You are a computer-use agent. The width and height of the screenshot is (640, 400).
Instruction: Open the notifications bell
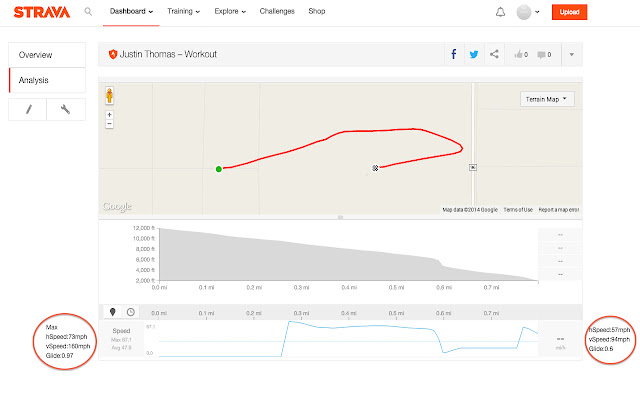pos(500,12)
